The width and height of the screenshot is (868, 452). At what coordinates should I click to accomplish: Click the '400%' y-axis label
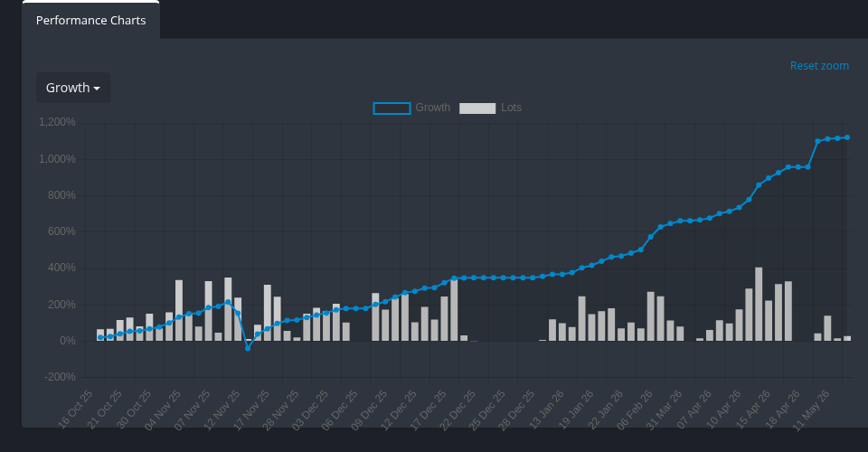[61, 268]
